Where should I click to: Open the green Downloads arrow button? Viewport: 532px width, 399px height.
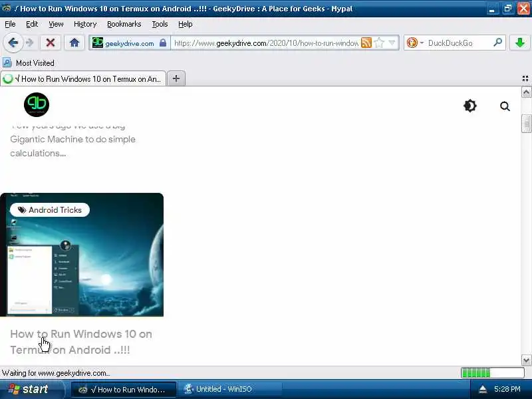point(520,43)
